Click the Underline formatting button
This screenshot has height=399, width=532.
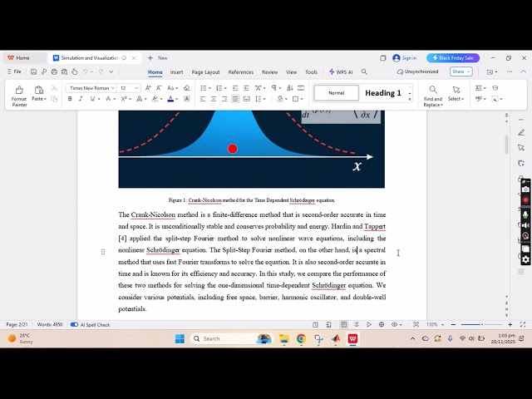pos(92,99)
